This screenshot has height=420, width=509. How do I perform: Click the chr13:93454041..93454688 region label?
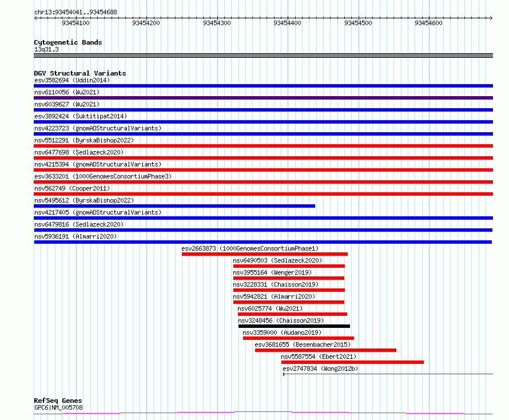(75, 12)
